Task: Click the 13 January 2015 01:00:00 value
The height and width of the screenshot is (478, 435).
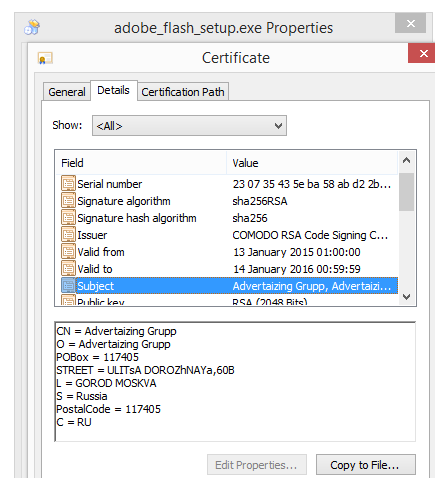Action: [x=297, y=252]
